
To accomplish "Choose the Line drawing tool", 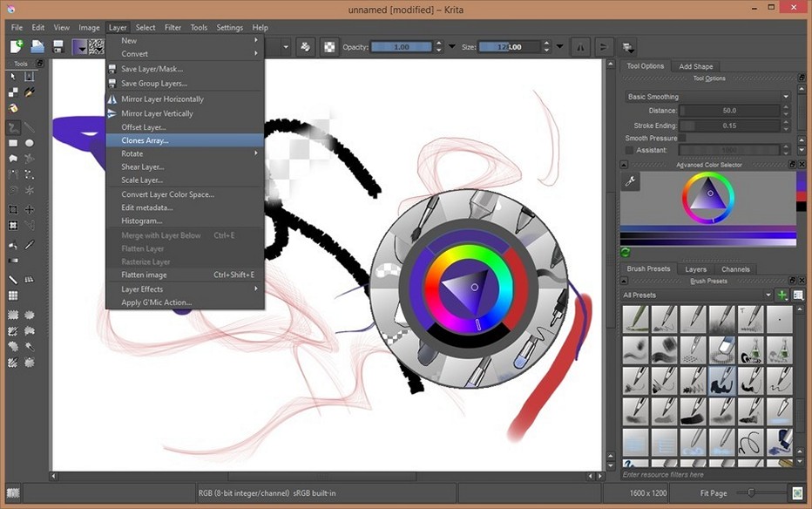I will pos(30,126).
